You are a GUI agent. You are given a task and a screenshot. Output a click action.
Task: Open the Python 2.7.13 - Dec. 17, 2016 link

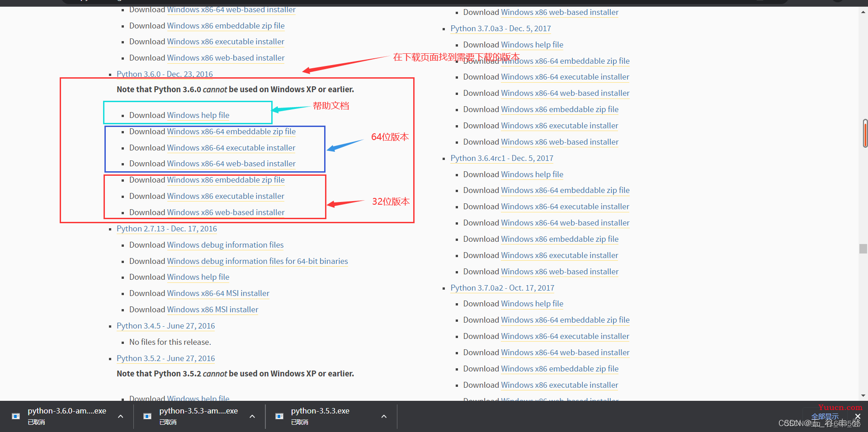pos(167,229)
